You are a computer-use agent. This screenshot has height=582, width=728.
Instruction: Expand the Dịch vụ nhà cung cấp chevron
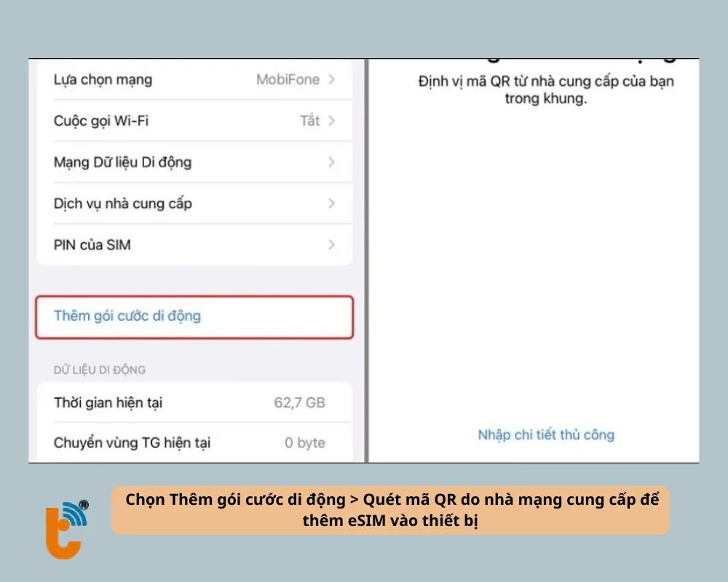[333, 204]
